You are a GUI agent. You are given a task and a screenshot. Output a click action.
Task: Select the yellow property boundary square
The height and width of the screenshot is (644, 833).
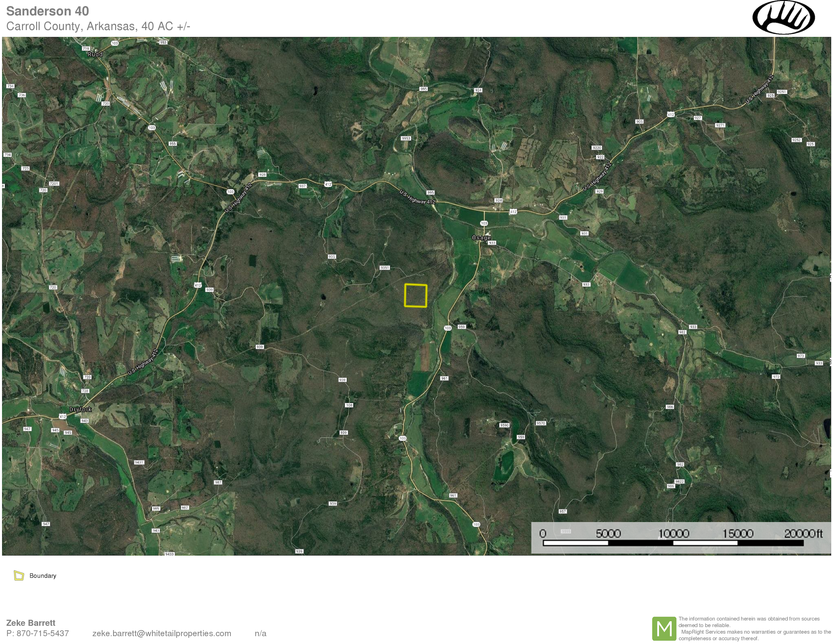click(x=415, y=296)
